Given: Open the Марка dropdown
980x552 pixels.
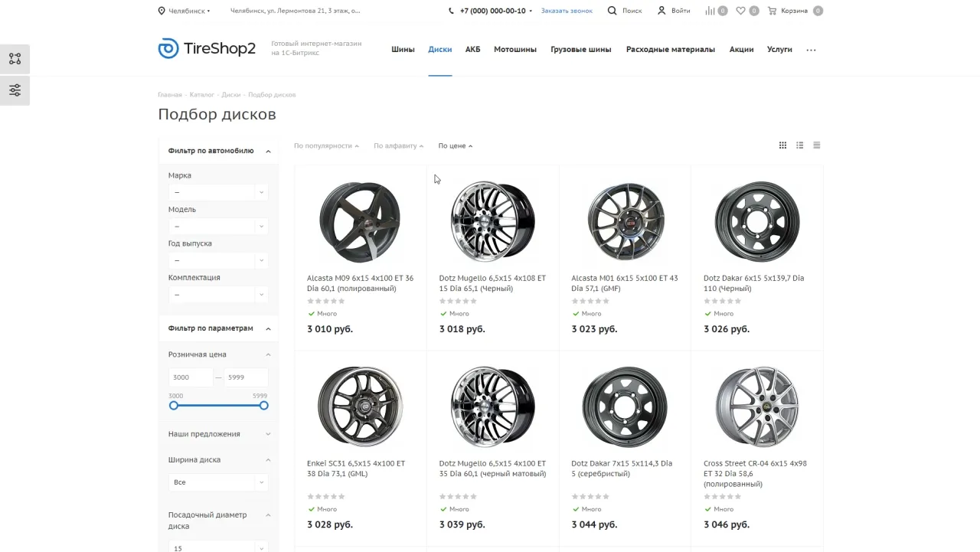Looking at the screenshot, I should [x=218, y=192].
